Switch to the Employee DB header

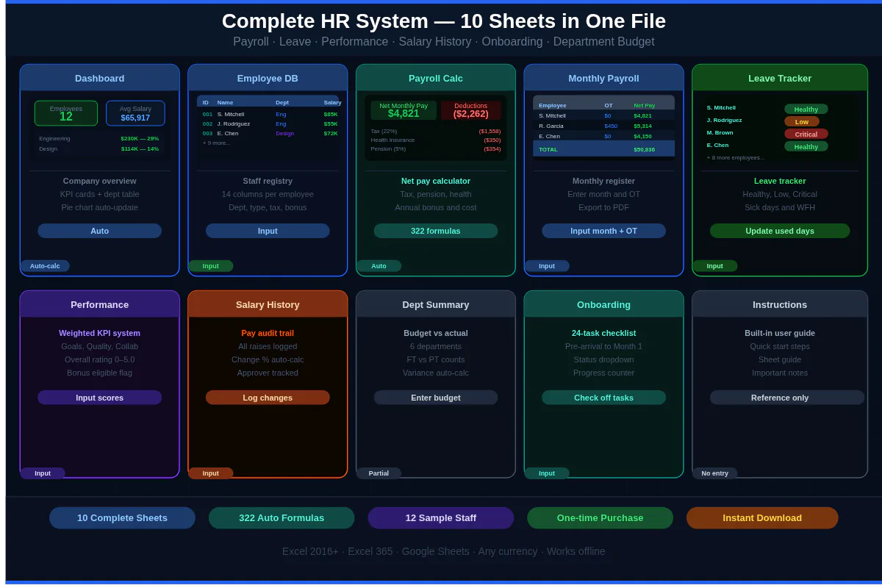pos(268,78)
